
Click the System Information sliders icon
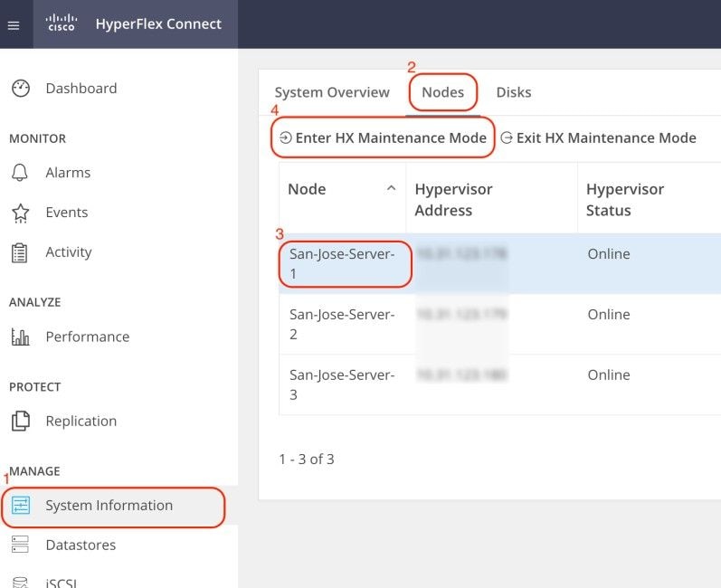(x=21, y=506)
